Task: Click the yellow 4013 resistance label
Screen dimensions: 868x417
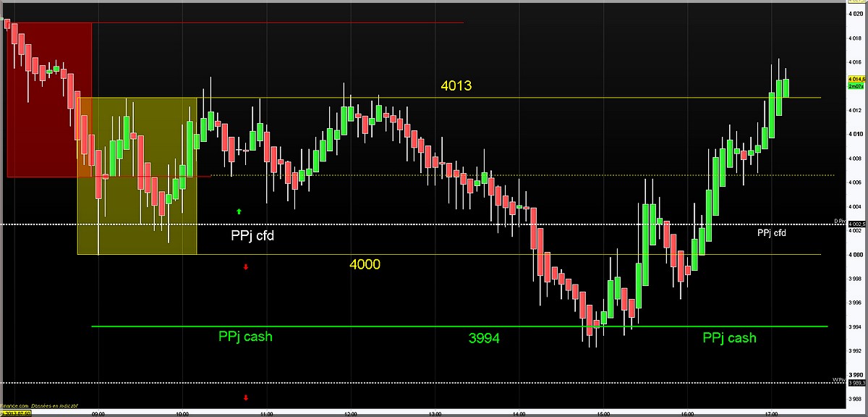Action: click(456, 86)
